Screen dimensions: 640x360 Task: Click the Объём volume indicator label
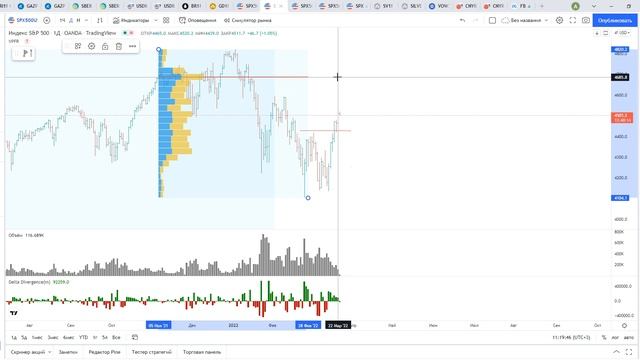(26, 236)
